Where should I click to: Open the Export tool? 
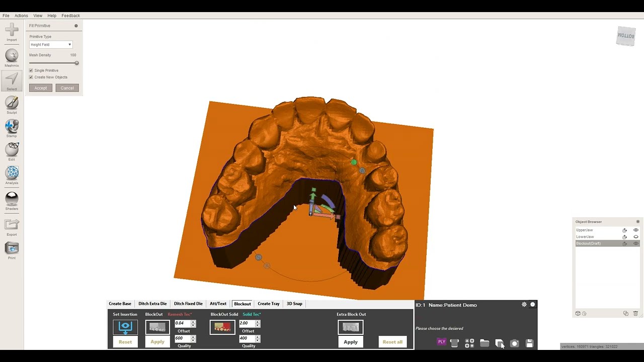coord(12,227)
